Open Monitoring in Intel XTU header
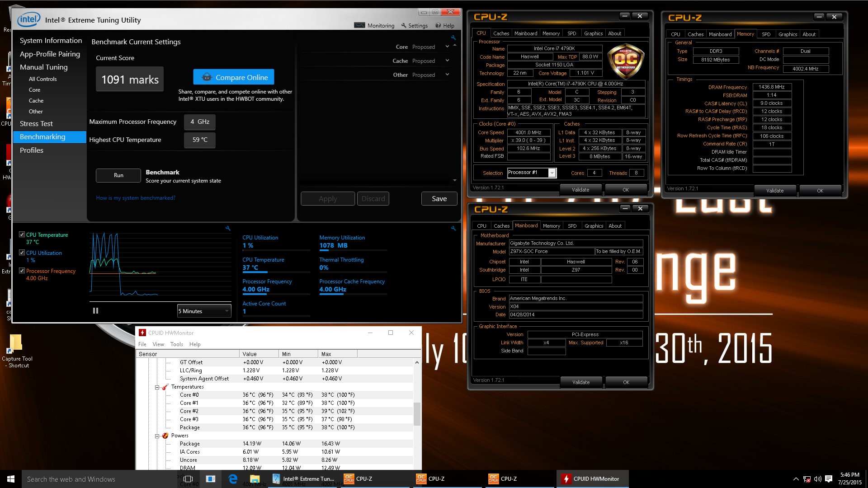The height and width of the screenshot is (488, 868). (374, 26)
